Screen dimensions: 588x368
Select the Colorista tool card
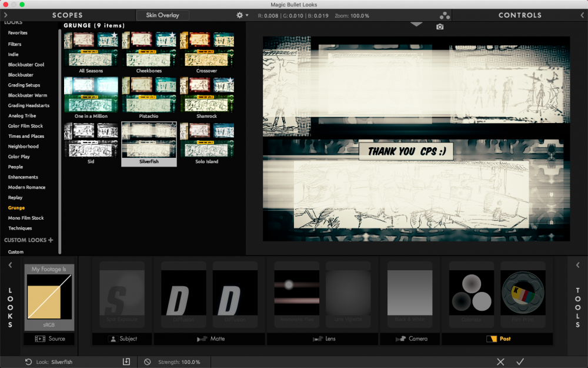point(472,294)
